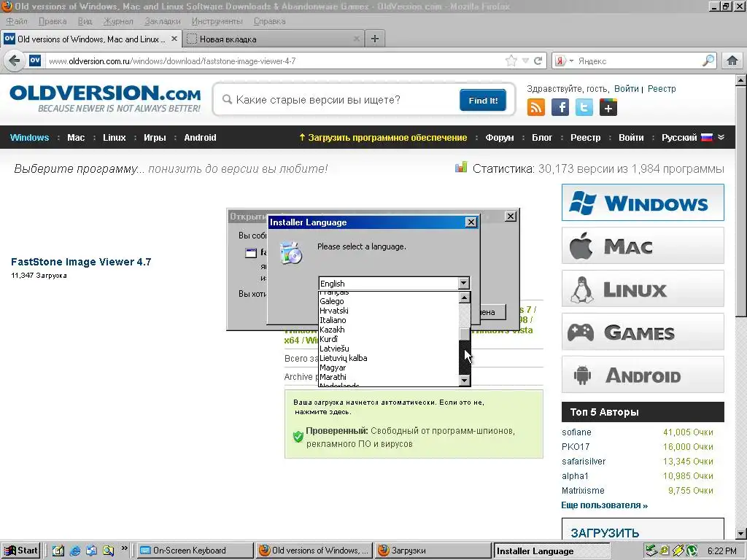747x560 pixels.
Task: Open the Инструменты menu
Action: click(217, 21)
